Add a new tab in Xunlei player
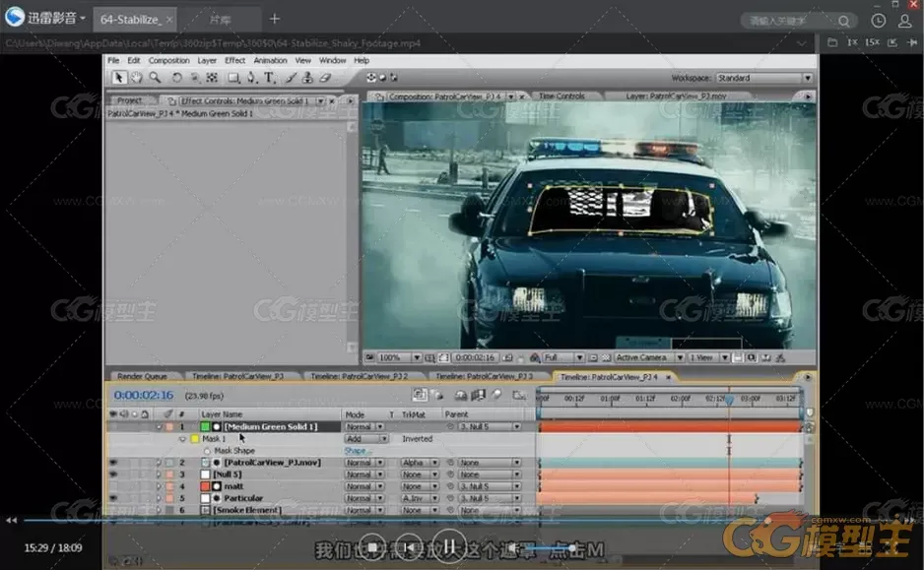 (x=275, y=19)
